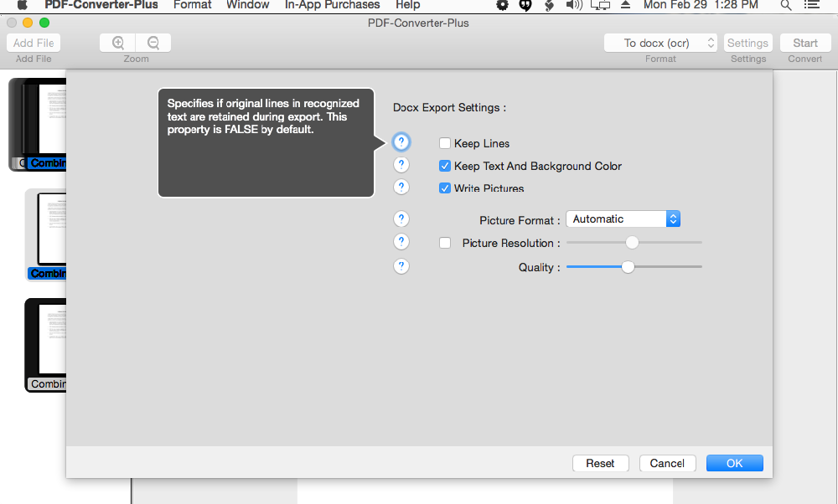Image resolution: width=838 pixels, height=504 pixels.
Task: Open Spotlight search in menu bar
Action: (x=786, y=5)
